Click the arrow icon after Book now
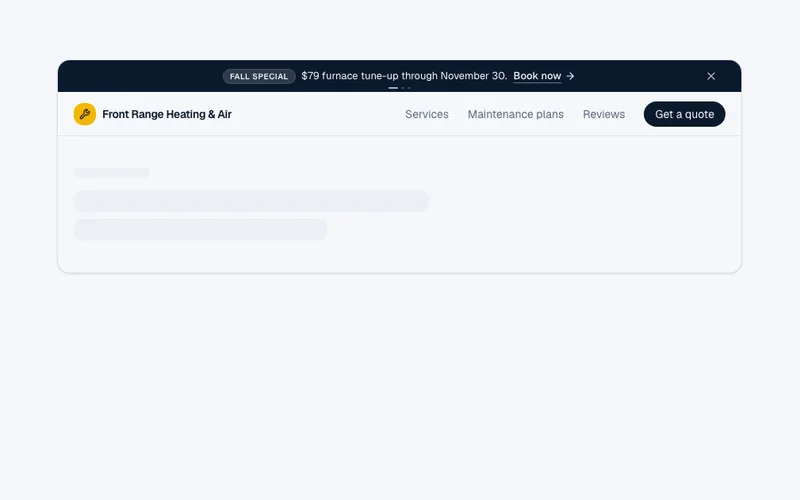 click(570, 76)
